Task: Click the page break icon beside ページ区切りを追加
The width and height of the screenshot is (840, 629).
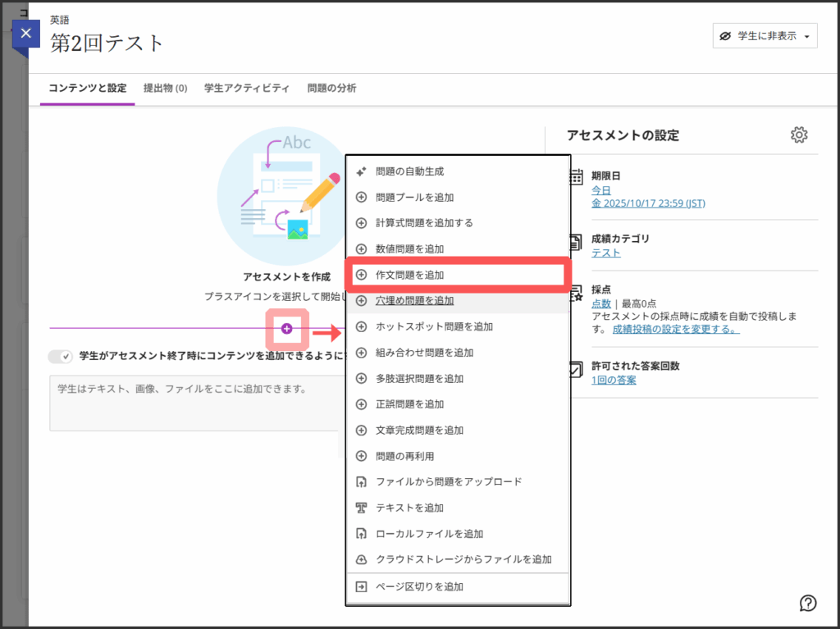Action: (x=361, y=586)
